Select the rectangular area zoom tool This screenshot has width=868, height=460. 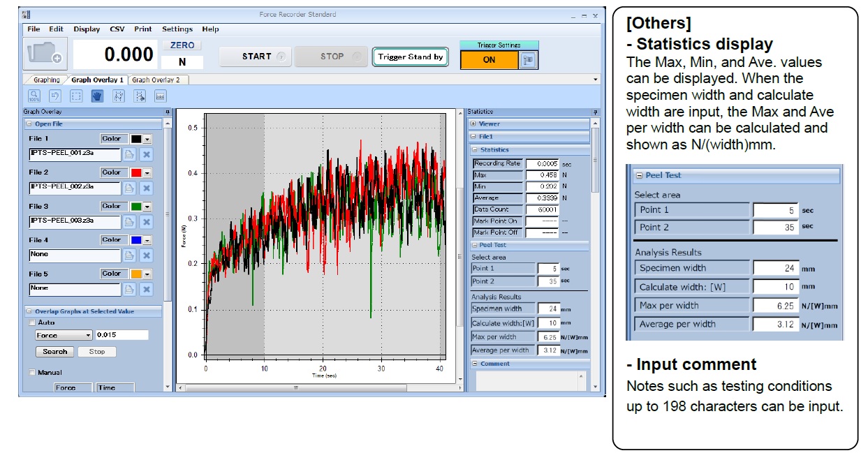(x=77, y=96)
